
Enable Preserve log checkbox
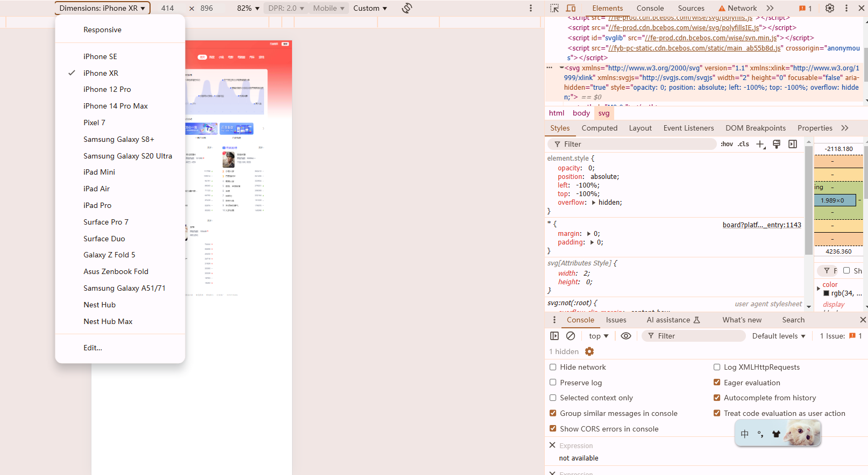click(x=553, y=383)
